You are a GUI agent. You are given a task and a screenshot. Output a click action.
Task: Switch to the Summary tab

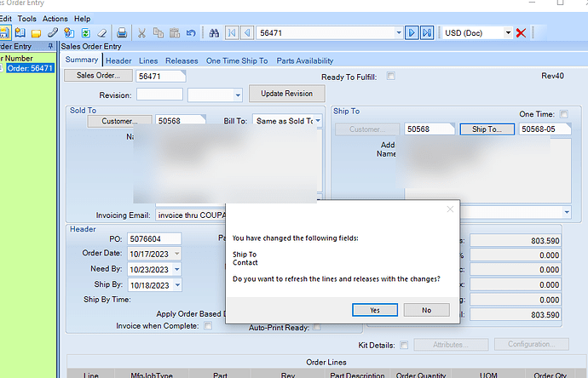click(x=81, y=60)
